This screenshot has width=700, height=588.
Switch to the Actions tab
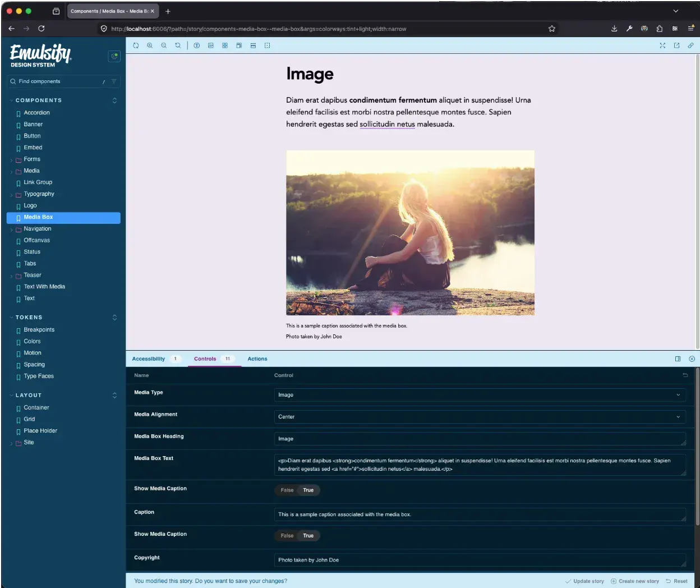pos(257,359)
